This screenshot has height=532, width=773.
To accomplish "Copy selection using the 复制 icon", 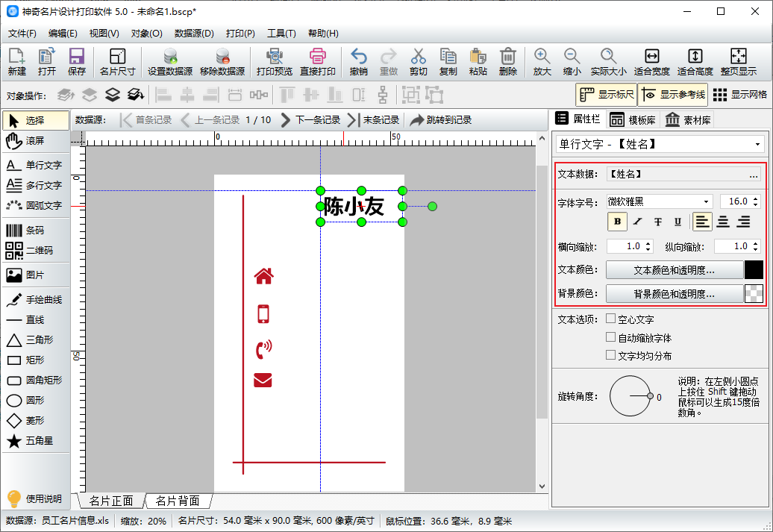I will (448, 62).
